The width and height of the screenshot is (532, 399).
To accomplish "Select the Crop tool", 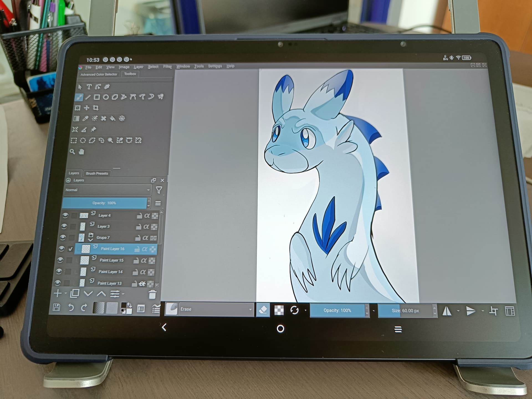I will coord(96,108).
